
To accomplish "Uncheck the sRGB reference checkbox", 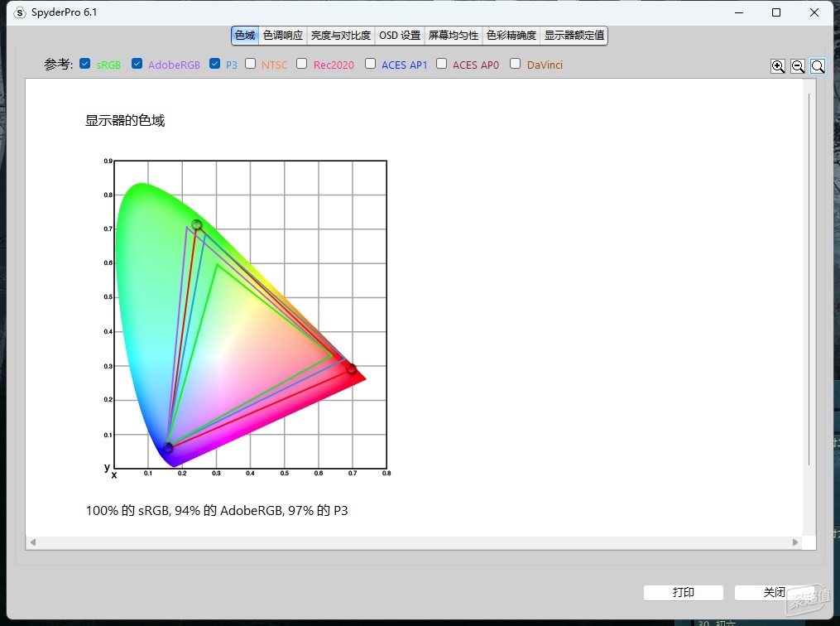I will click(x=84, y=63).
